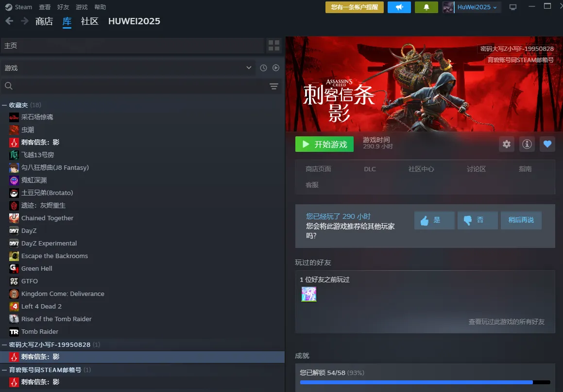Click the ready-to-play filter icon
This screenshot has height=392, width=563.
[x=276, y=68]
